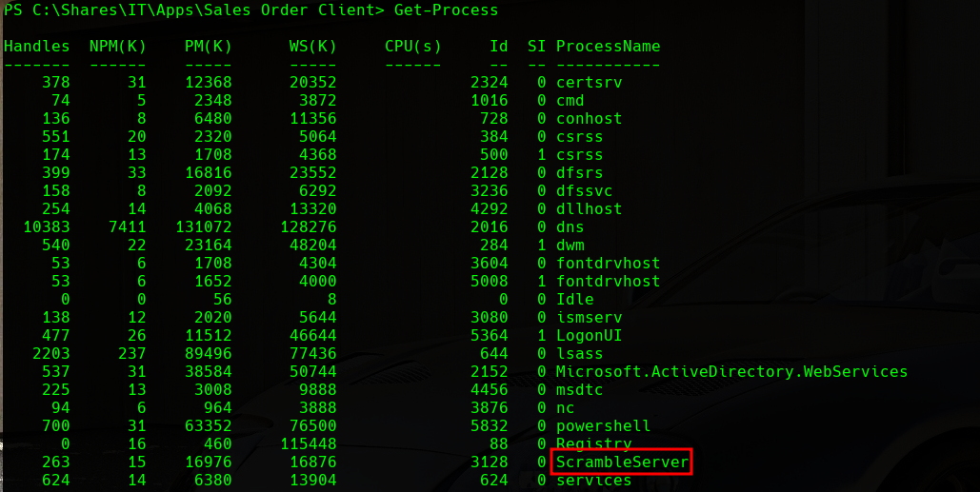Click the Id column header

click(x=499, y=47)
